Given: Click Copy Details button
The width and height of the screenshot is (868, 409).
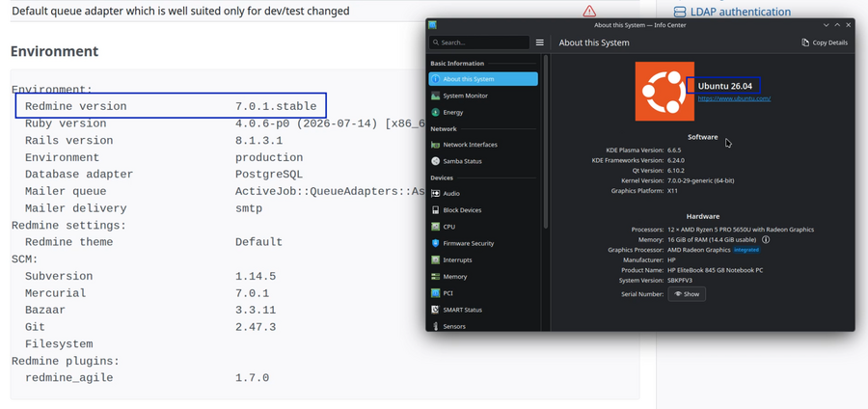Looking at the screenshot, I should point(825,42).
